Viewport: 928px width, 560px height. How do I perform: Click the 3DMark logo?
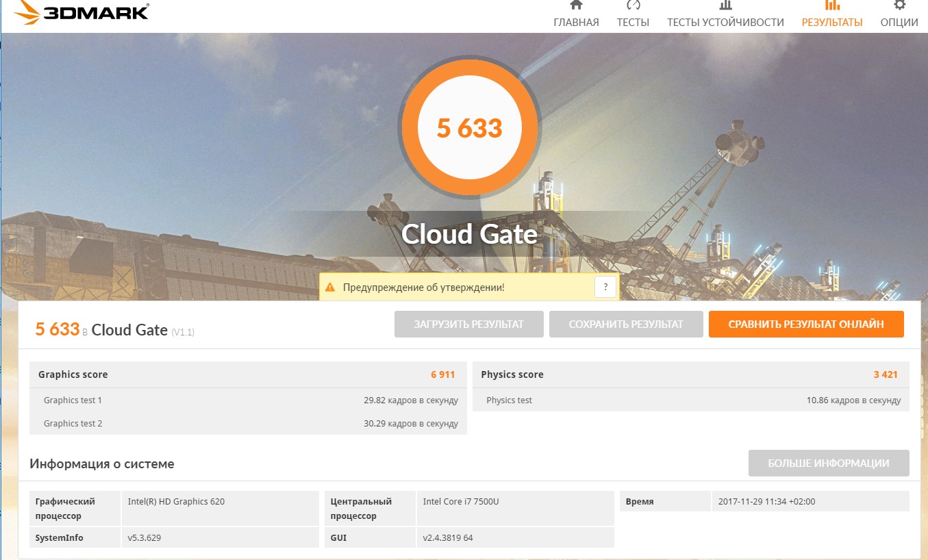pyautogui.click(x=81, y=13)
